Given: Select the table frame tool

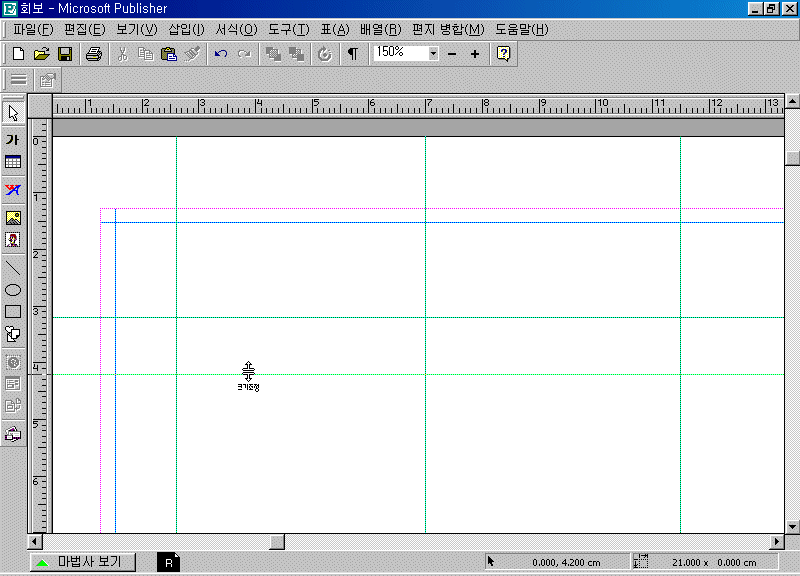Looking at the screenshot, I should [x=13, y=162].
